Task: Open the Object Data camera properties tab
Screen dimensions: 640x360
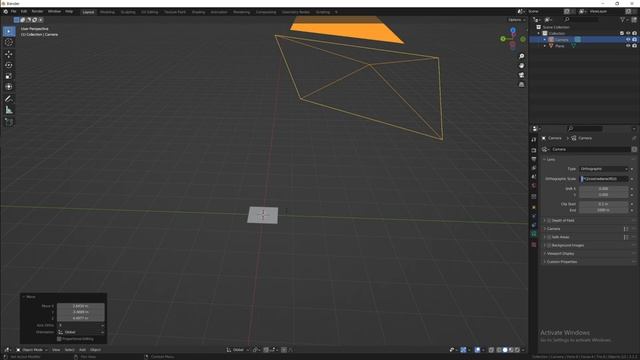Action: tap(534, 234)
